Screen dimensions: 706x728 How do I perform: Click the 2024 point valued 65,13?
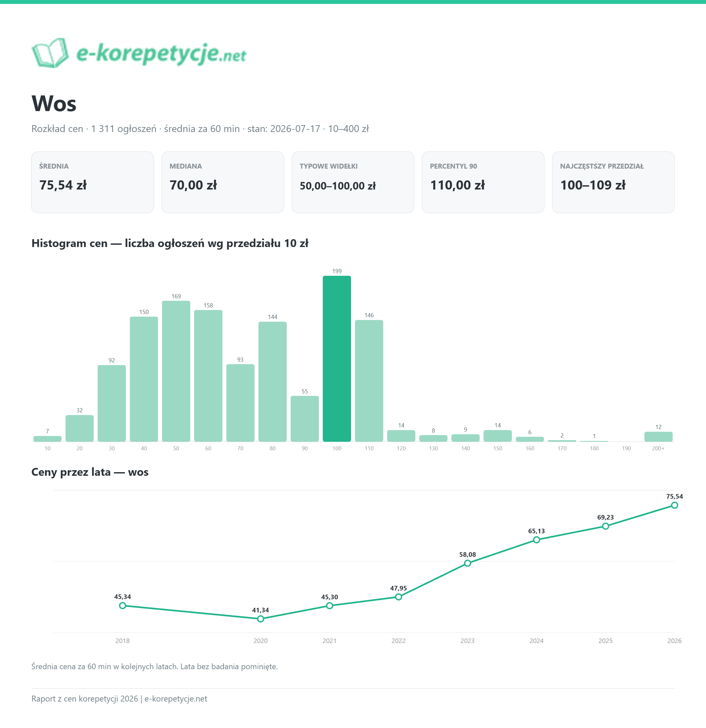537,540
